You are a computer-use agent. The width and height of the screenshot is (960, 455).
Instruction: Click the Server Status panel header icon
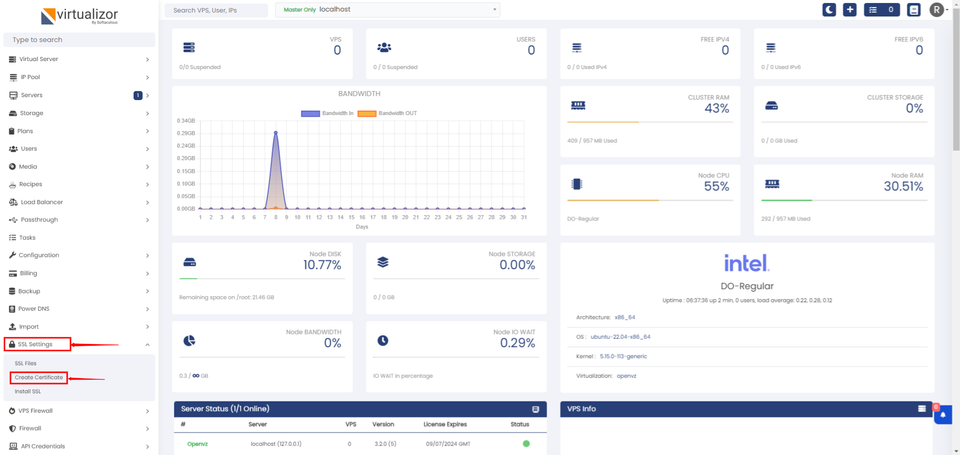536,409
